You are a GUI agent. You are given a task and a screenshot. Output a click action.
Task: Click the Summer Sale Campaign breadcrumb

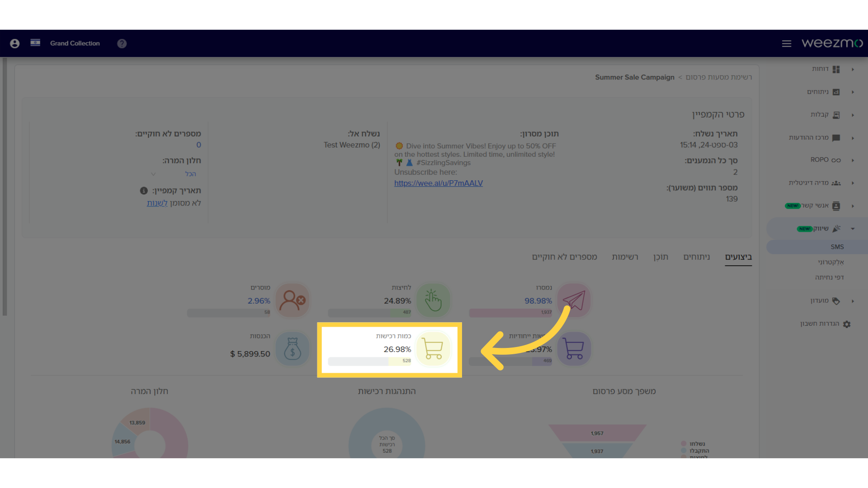pyautogui.click(x=634, y=77)
